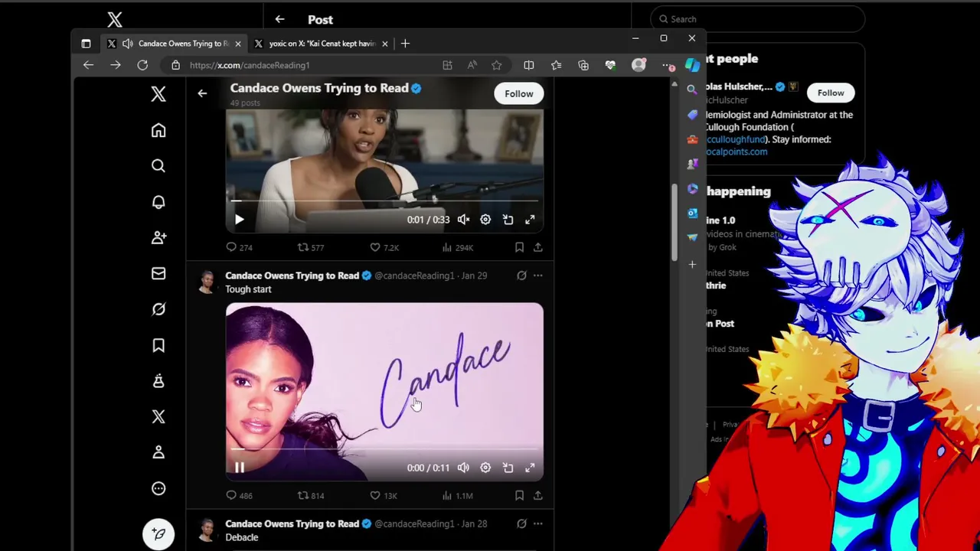Share the post with 294K views
980x551 pixels.
538,247
